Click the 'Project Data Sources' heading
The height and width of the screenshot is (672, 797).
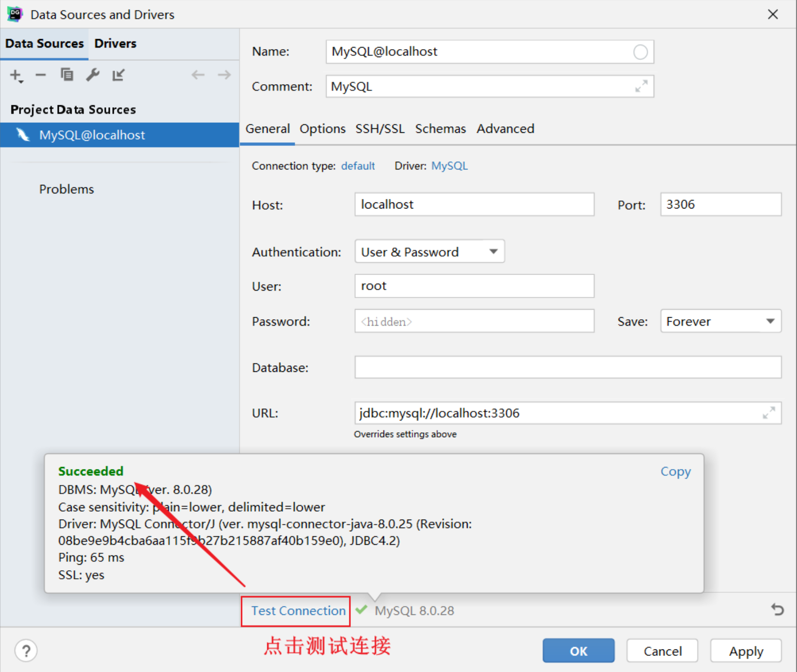pyautogui.click(x=73, y=109)
